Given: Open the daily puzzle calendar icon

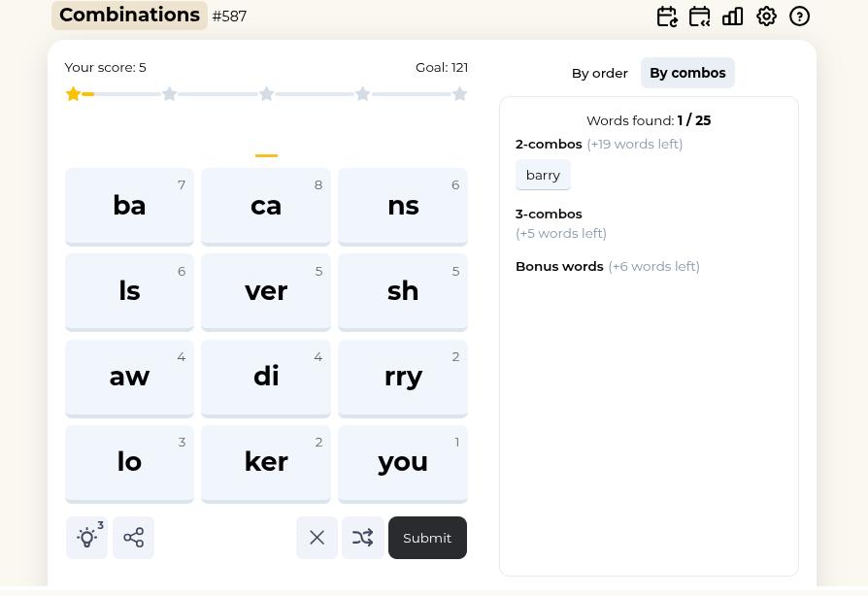Looking at the screenshot, I should [667, 17].
